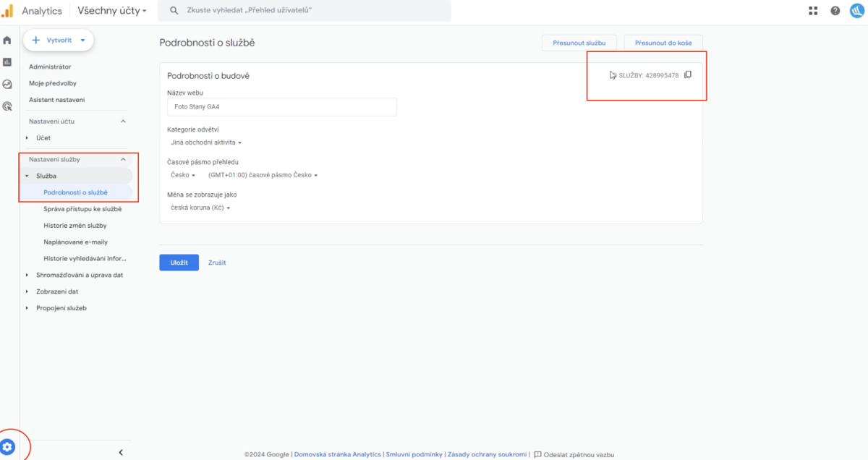Click the Název webu input field

coord(282,107)
